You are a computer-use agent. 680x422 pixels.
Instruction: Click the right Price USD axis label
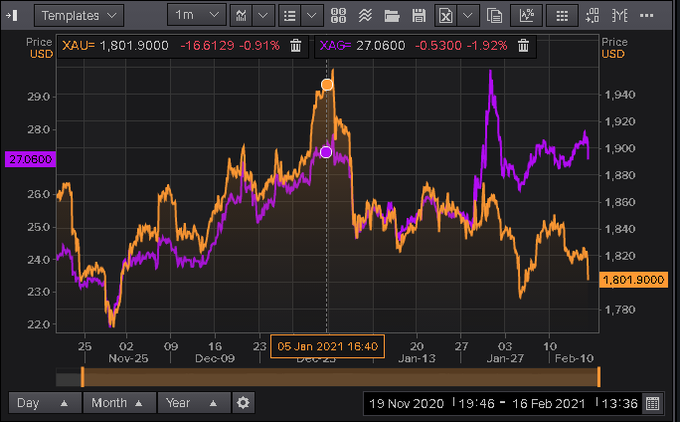coord(614,48)
